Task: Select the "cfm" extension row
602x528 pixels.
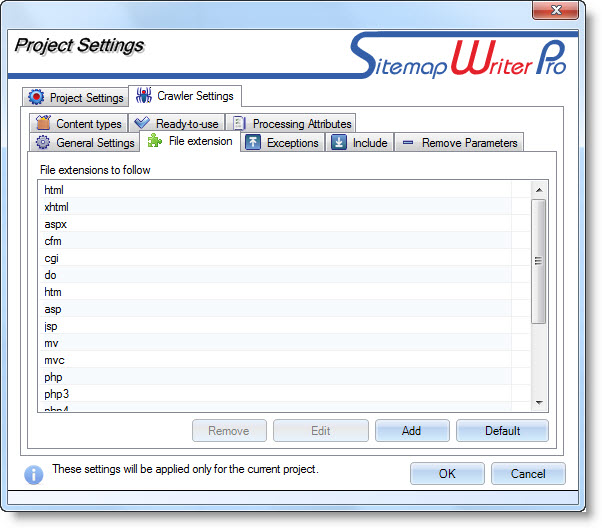Action: (x=284, y=241)
